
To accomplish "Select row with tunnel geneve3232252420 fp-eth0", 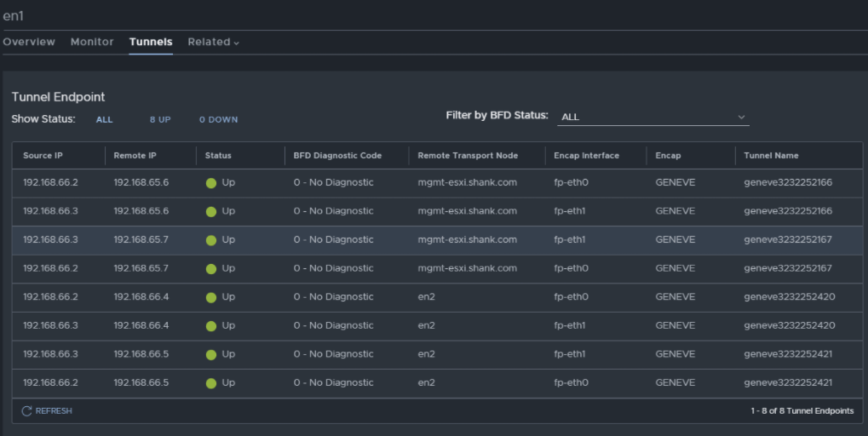I will click(x=437, y=297).
